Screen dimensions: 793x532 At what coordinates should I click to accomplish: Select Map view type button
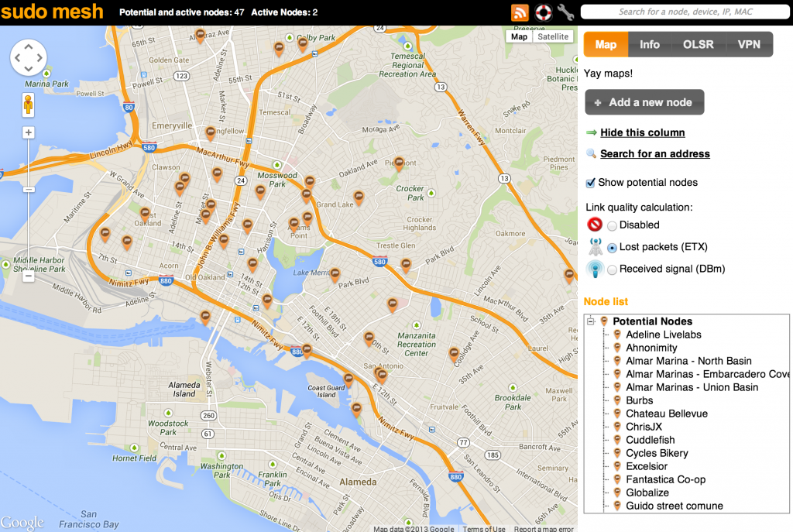(519, 36)
